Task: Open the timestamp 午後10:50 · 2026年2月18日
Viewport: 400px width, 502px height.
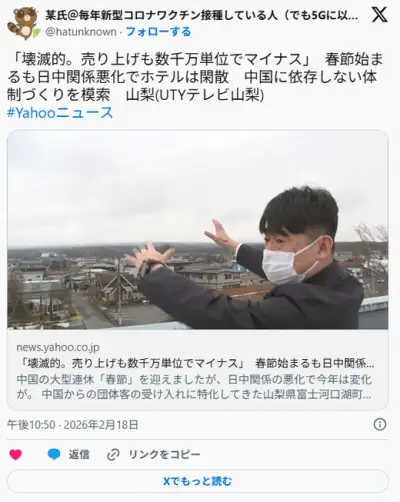Action: coord(73,425)
